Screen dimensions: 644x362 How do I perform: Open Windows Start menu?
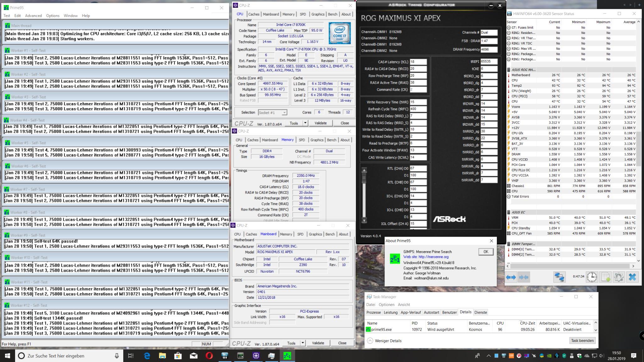tap(8, 356)
